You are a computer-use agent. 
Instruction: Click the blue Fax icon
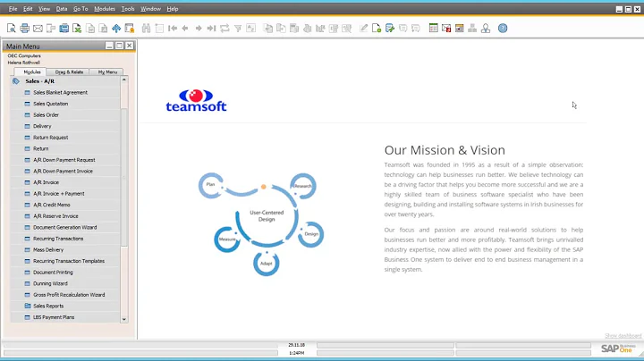point(64,28)
